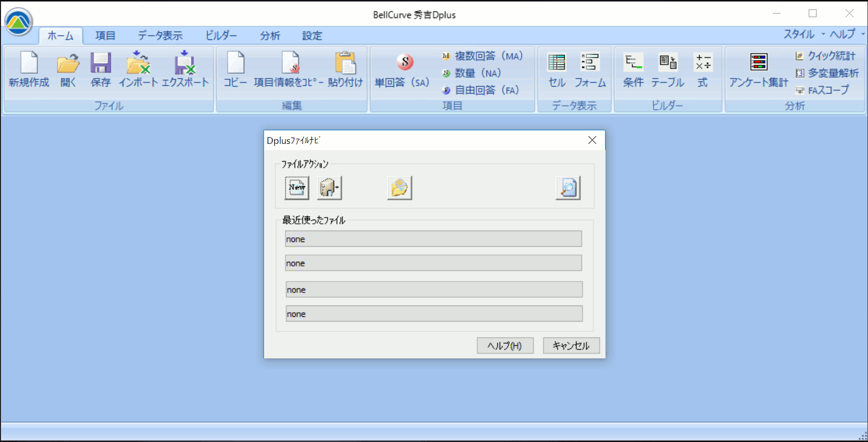Viewport: 868px width, 442px height.
Task: Click the ヘルプ(H) button in the dialog
Action: [505, 346]
